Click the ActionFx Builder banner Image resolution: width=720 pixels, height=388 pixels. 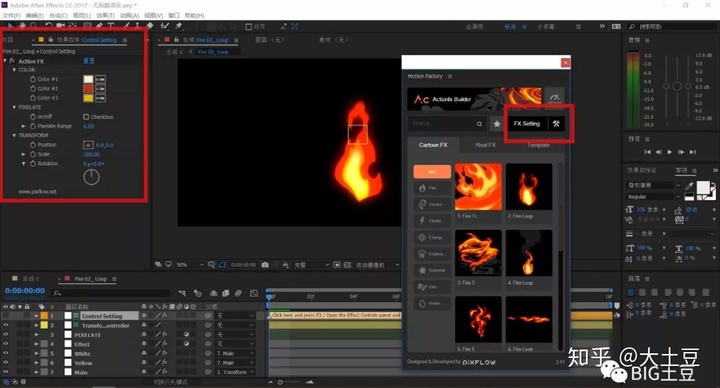point(474,99)
